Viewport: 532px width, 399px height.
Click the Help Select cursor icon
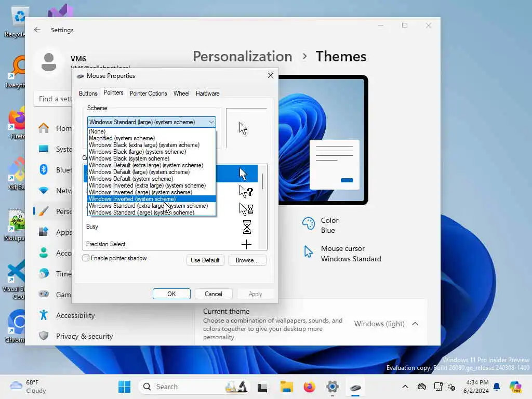tap(246, 192)
